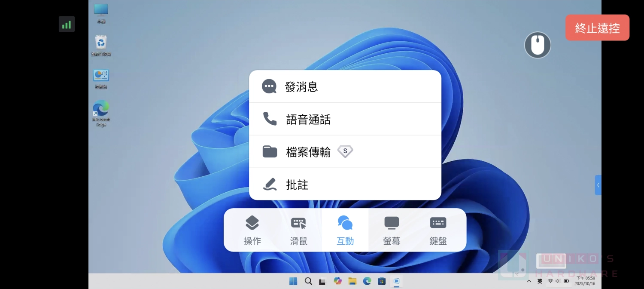Screen dimensions: 644x289
Task: Click the green signal strength indicator
Action: click(67, 24)
